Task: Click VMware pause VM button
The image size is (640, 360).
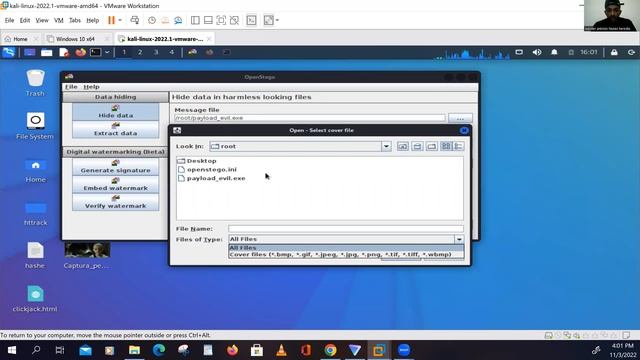Action: [111, 20]
